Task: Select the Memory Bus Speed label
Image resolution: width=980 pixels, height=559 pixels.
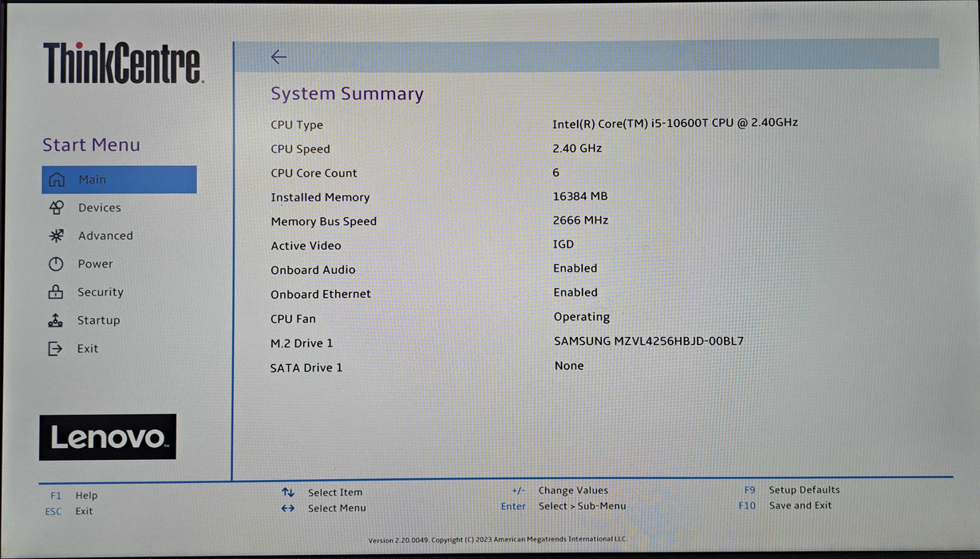Action: point(323,222)
